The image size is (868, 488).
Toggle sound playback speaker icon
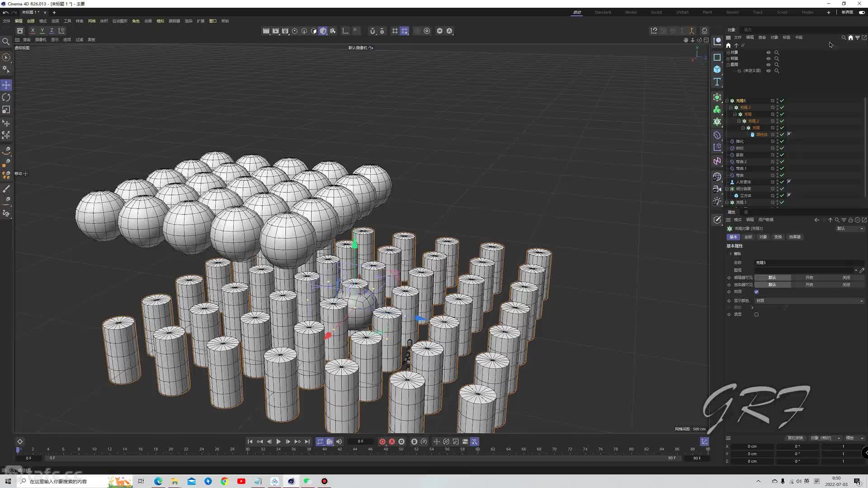pos(339,441)
